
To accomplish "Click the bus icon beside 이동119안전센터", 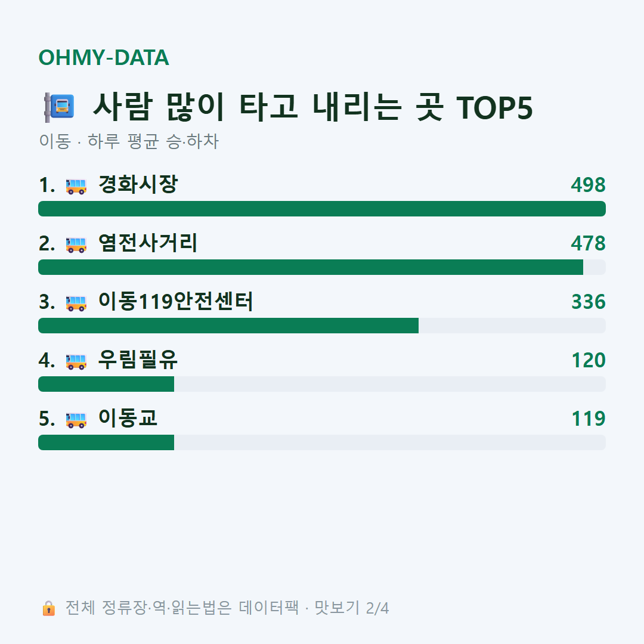I will click(76, 303).
